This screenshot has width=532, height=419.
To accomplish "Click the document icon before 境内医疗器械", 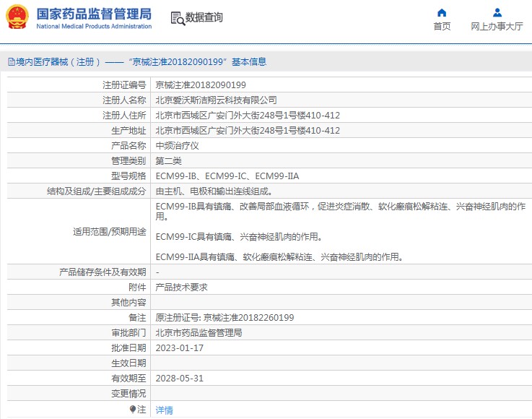I will pyautogui.click(x=11, y=62).
